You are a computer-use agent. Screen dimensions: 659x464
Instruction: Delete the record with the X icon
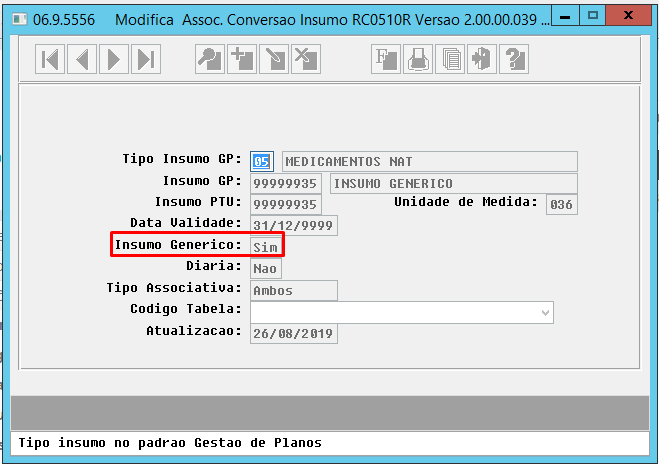click(306, 59)
